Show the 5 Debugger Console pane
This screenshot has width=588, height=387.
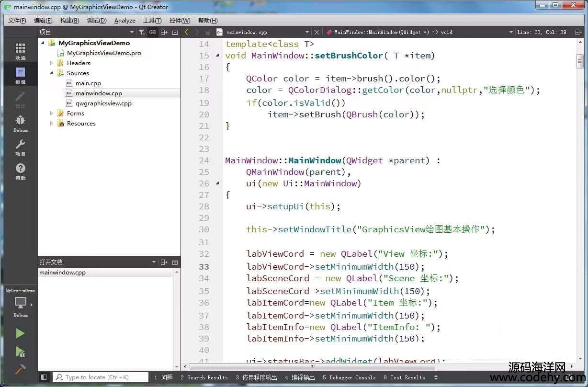(x=349, y=377)
